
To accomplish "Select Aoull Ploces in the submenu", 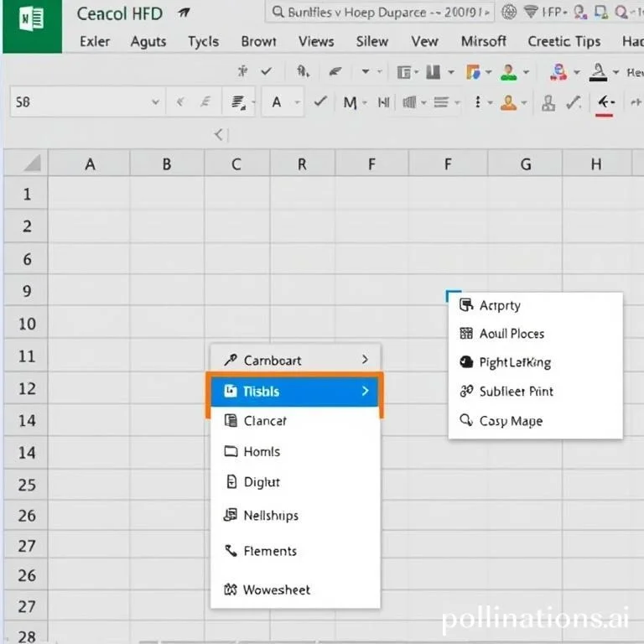I will [512, 333].
